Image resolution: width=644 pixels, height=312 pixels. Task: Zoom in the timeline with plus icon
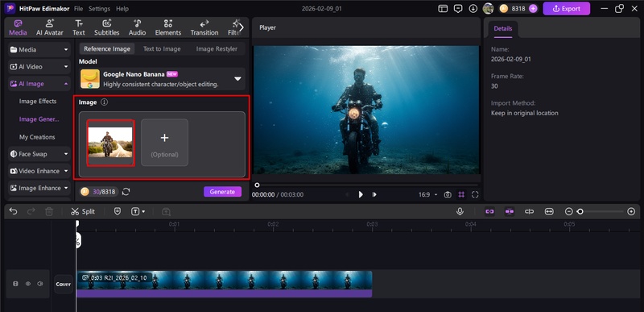[631, 211]
